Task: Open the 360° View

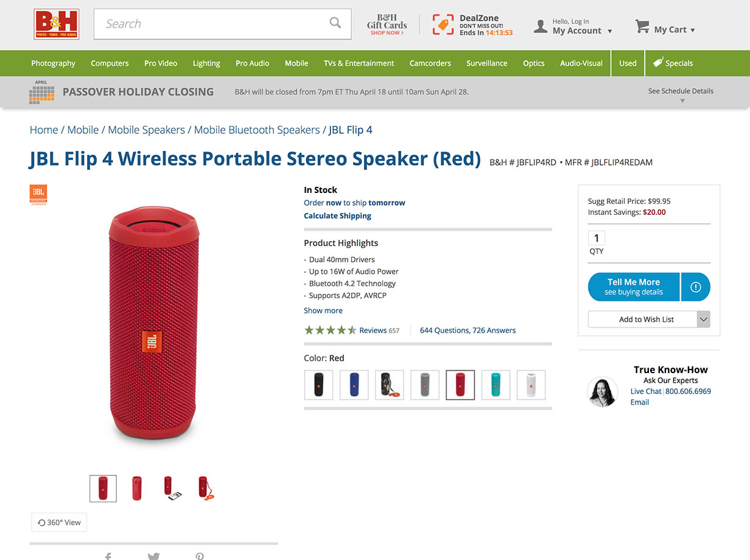Action: point(59,522)
